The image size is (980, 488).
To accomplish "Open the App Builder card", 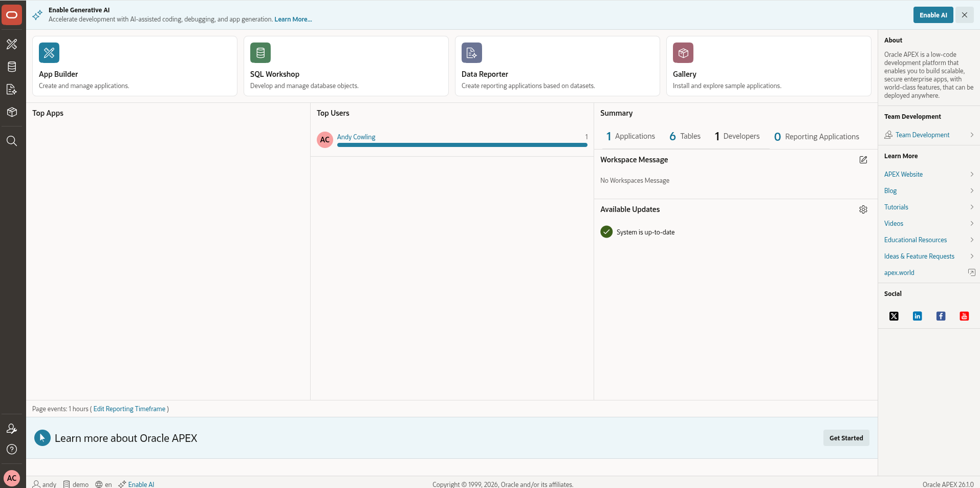I will tap(135, 66).
